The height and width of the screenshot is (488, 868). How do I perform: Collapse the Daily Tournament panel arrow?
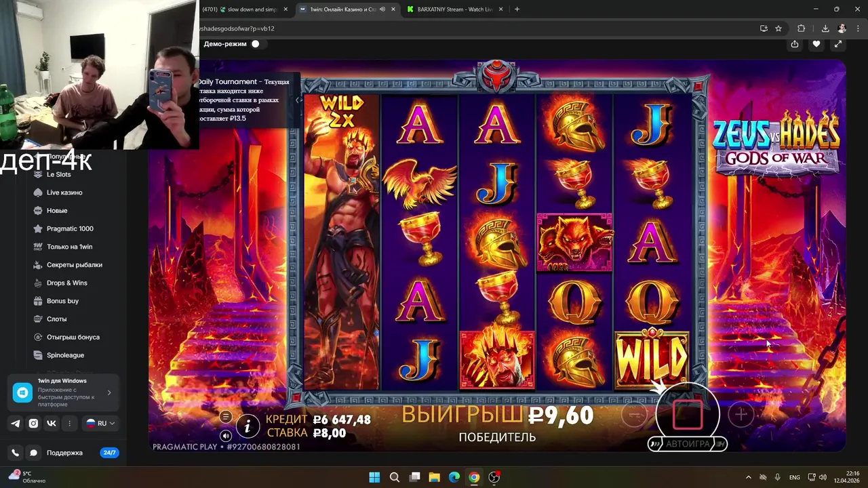[297, 100]
